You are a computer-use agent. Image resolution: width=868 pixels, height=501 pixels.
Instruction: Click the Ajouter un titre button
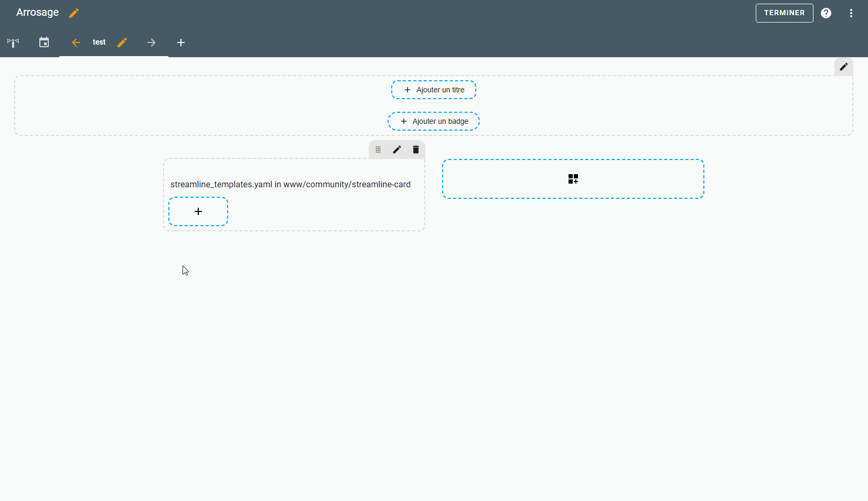tap(433, 89)
